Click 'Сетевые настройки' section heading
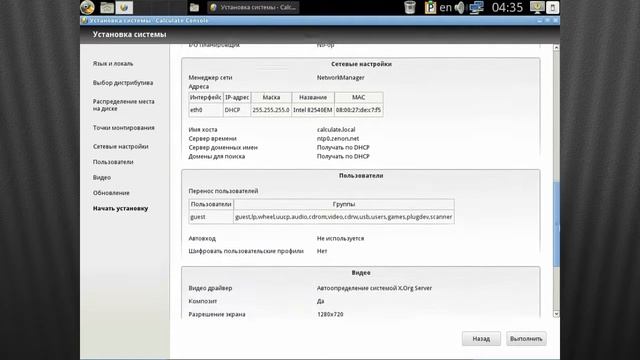This screenshot has height=360, width=640. (x=361, y=64)
